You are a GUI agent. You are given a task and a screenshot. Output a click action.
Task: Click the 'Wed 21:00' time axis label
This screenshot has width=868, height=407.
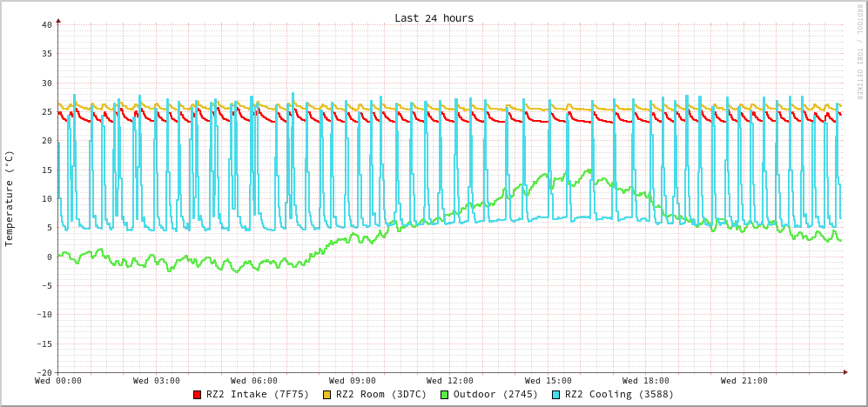pyautogui.click(x=744, y=380)
